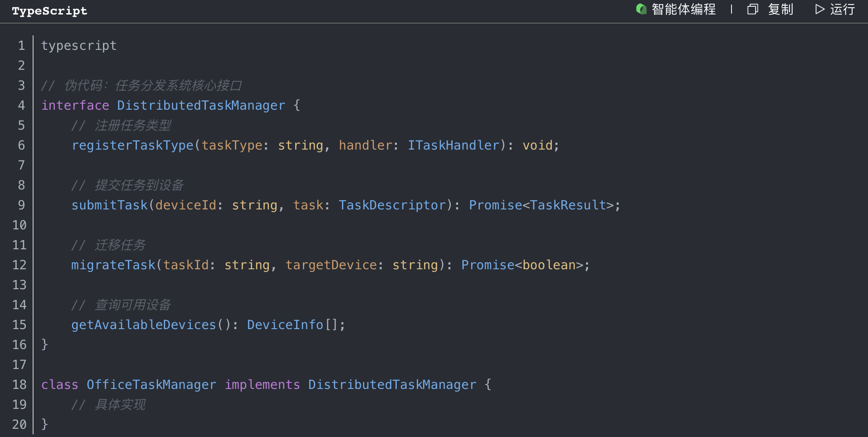Viewport: 868px width, 437px height.
Task: Click the ITaskHandler type reference
Action: 454,145
